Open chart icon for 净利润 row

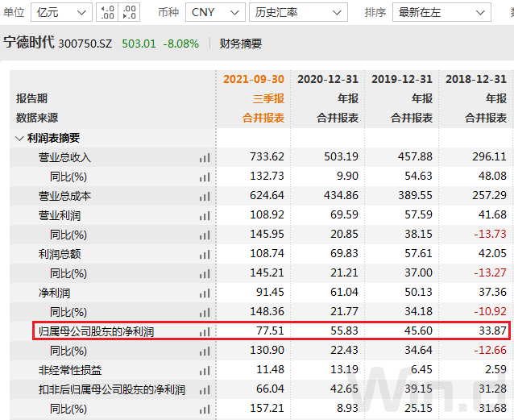tap(205, 293)
